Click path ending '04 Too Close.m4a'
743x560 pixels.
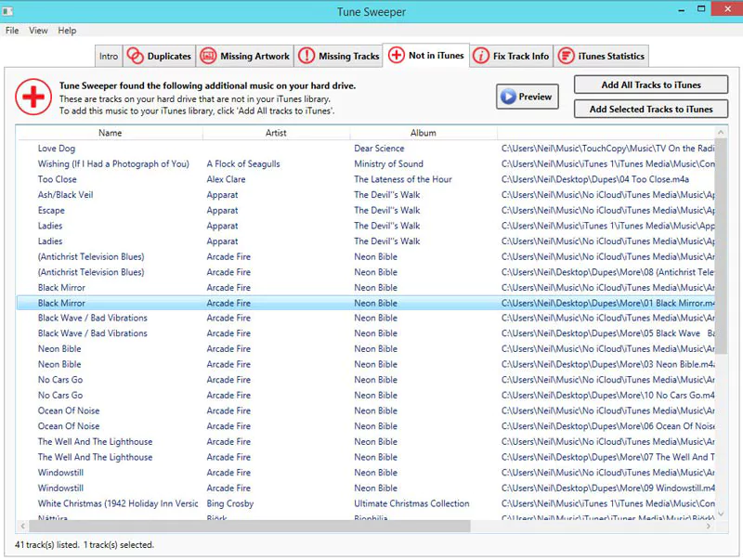[x=595, y=179]
